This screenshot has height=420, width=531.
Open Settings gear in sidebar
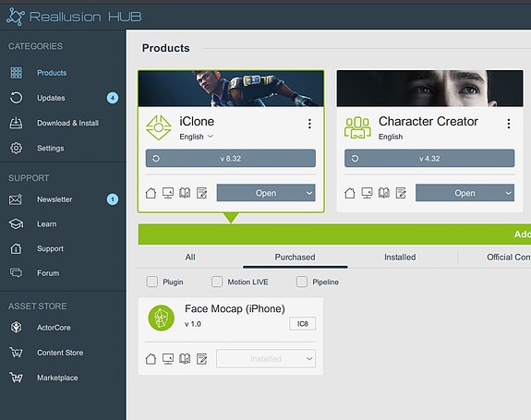tap(16, 148)
